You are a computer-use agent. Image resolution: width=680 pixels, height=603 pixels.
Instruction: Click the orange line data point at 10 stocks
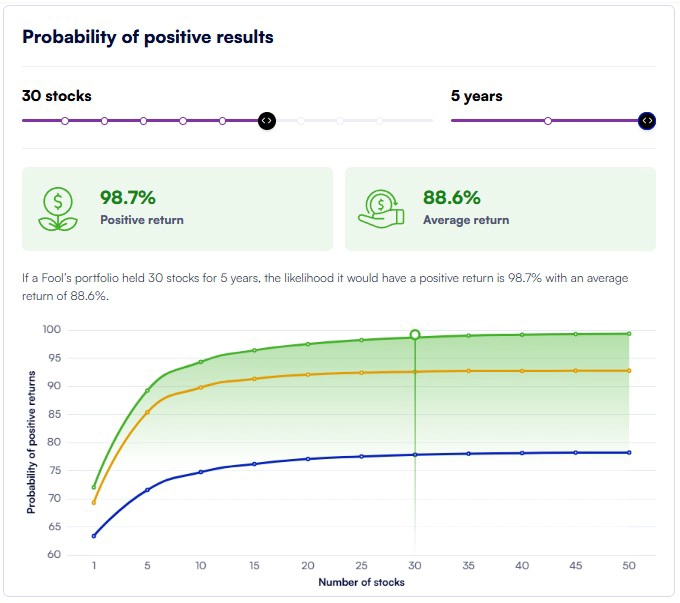pos(201,387)
